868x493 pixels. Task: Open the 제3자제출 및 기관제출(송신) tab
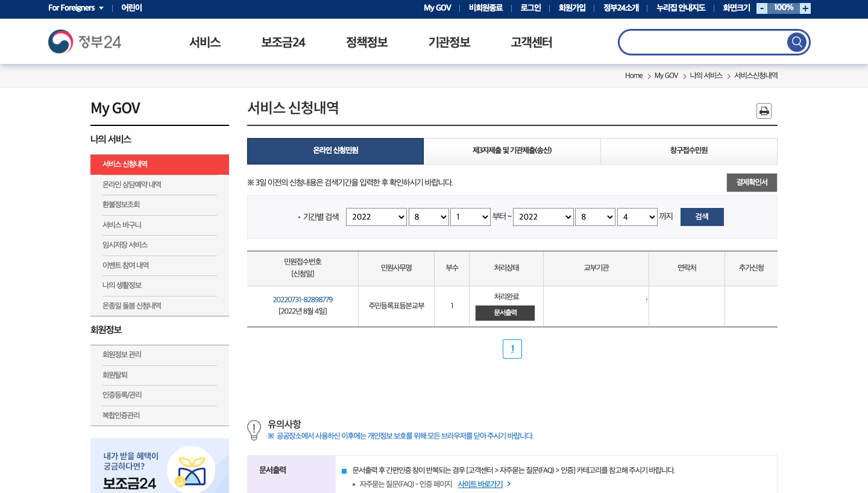[512, 151]
